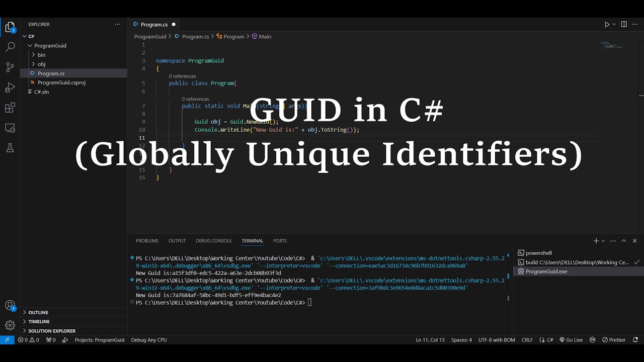Screen dimensions: 644x362
Task: Open the Remote Explorer icon in activity bar
Action: (10, 128)
